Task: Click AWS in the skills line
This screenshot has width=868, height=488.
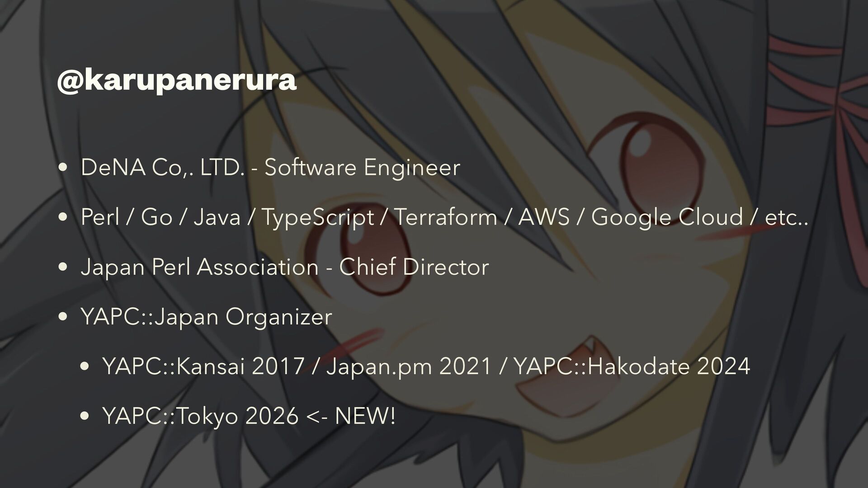Action: tap(543, 217)
